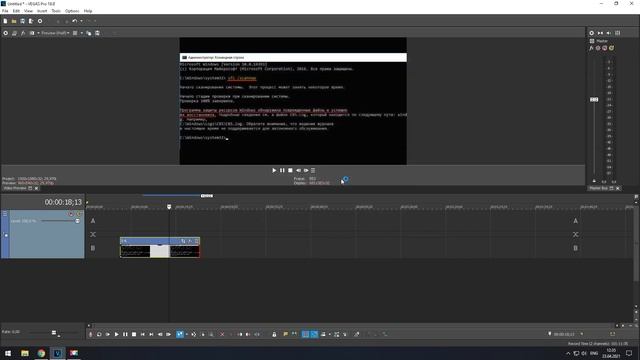Open the Options menu
The image size is (640, 360).
point(72,11)
